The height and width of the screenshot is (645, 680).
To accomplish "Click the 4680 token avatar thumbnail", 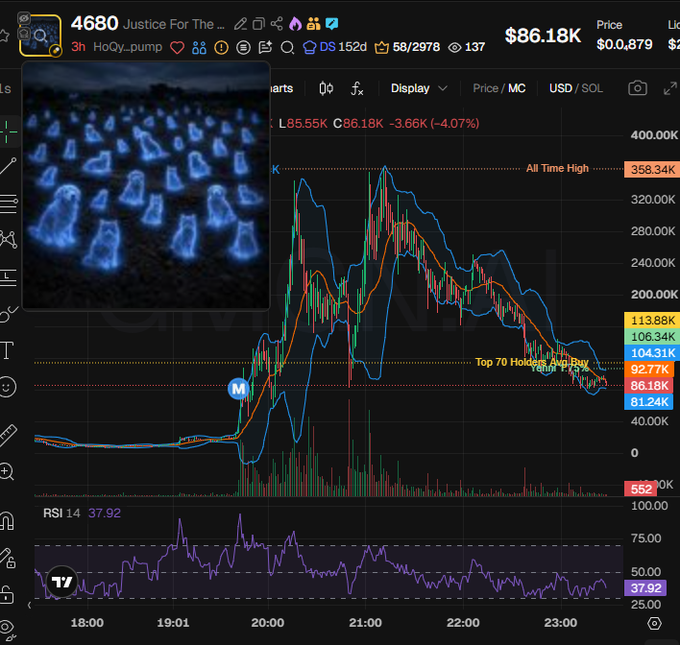I will (40, 36).
